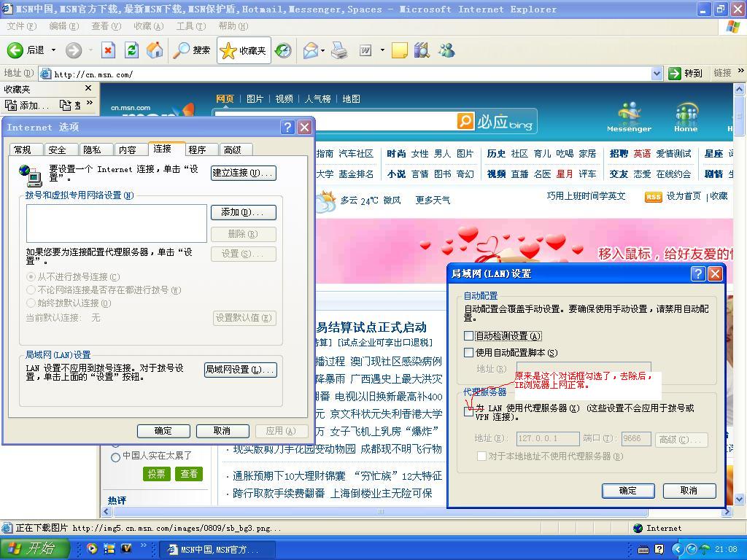Tick use automatic configuration script checkbox
This screenshot has width=747, height=560.
469,352
